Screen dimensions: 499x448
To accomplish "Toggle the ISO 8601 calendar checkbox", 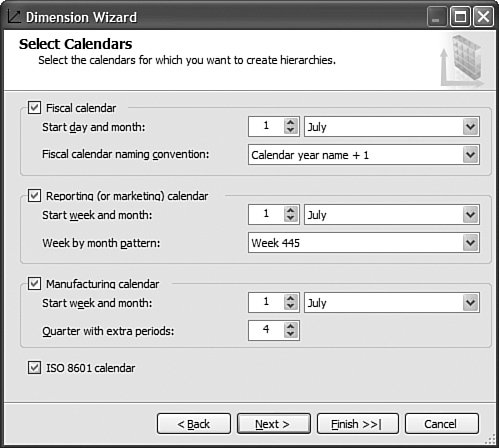I will click(x=34, y=368).
